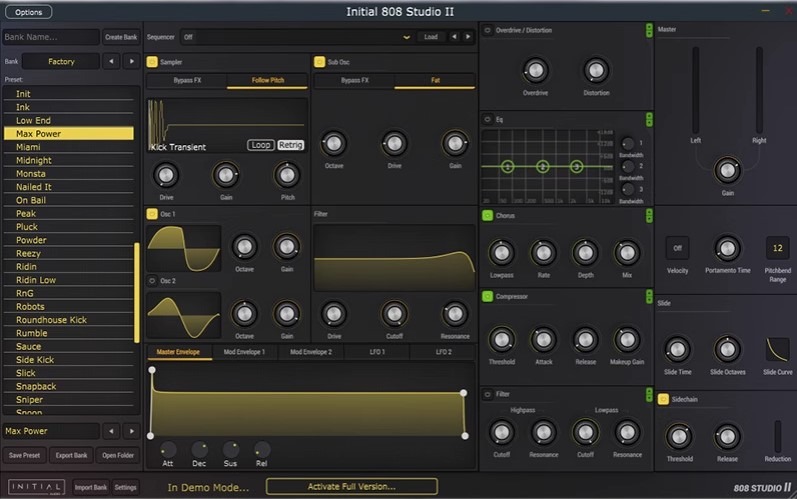Open the Options menu

click(28, 12)
